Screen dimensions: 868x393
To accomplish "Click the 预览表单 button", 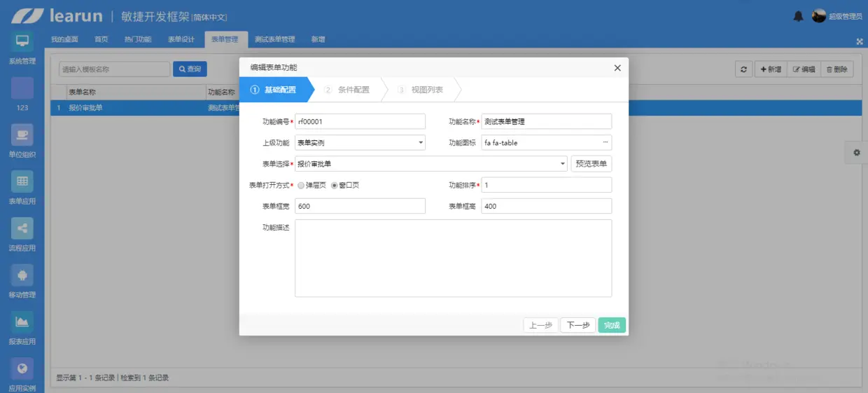I will click(591, 164).
